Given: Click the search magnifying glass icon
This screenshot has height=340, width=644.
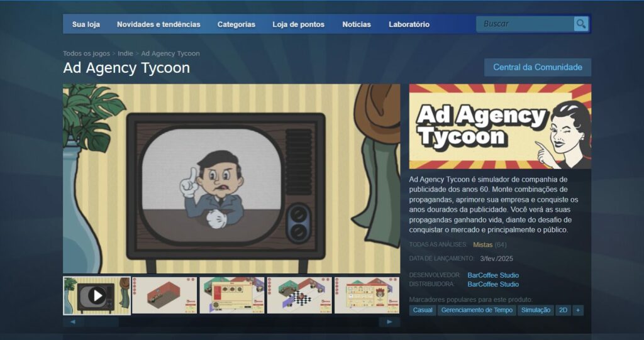Looking at the screenshot, I should tap(580, 24).
